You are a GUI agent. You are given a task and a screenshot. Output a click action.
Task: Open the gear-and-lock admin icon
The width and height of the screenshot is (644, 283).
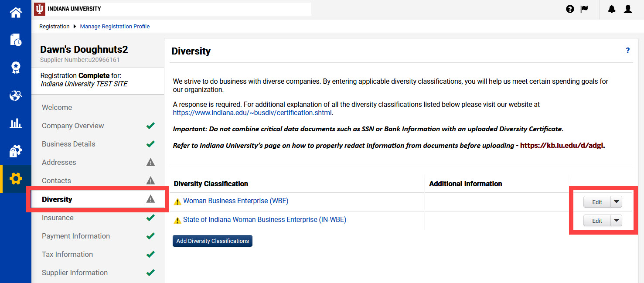16,151
